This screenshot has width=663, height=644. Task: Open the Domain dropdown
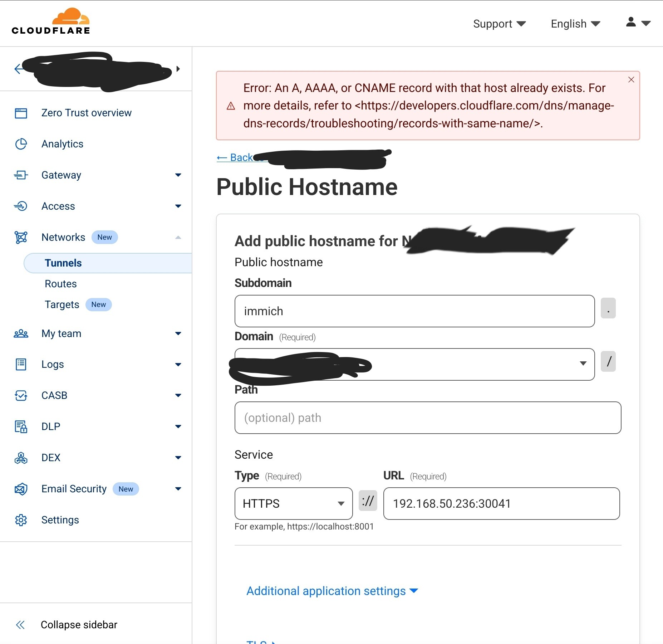(414, 364)
